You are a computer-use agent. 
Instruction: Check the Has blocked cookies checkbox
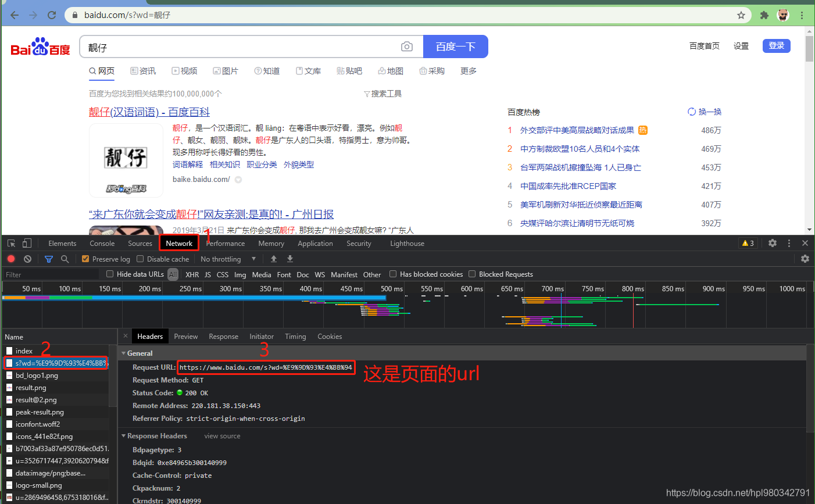click(x=393, y=274)
